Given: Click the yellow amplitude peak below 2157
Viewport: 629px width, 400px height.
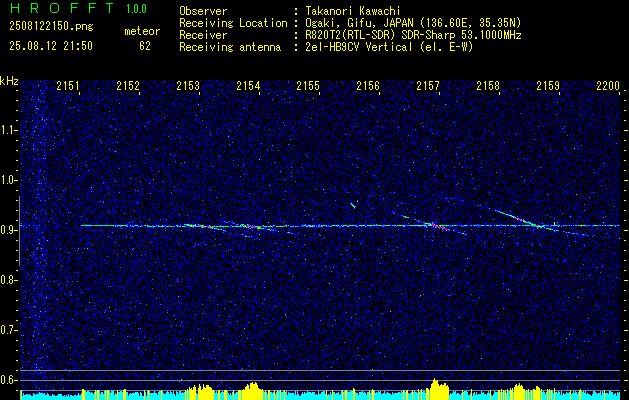Looking at the screenshot, I should (437, 388).
